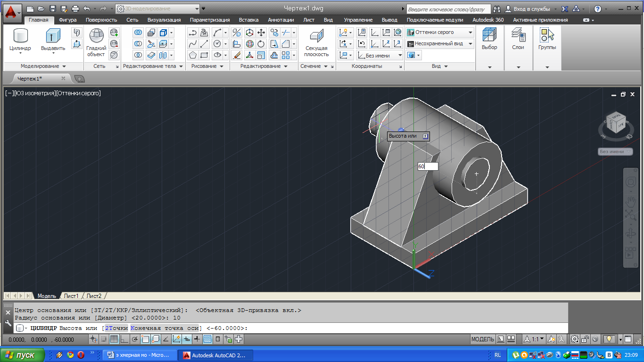Click the polyline drawing tool
644x362 pixels.
pos(192,33)
